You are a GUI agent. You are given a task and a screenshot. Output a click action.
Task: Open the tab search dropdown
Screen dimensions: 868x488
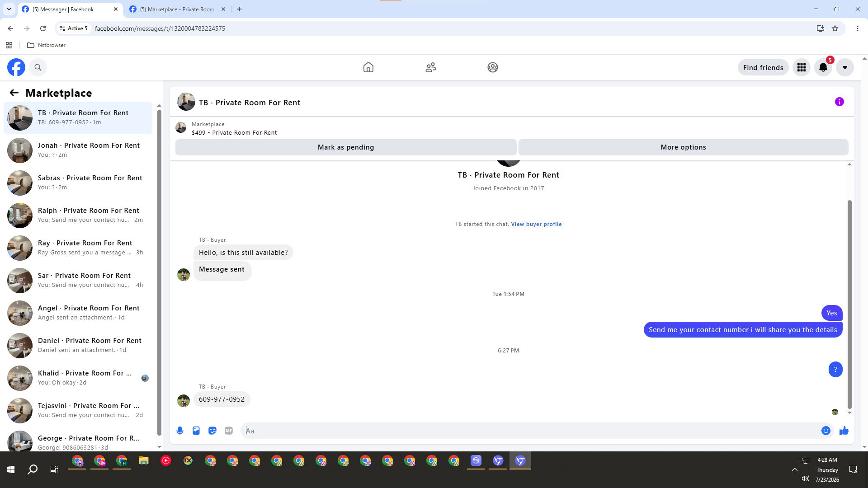pyautogui.click(x=9, y=9)
